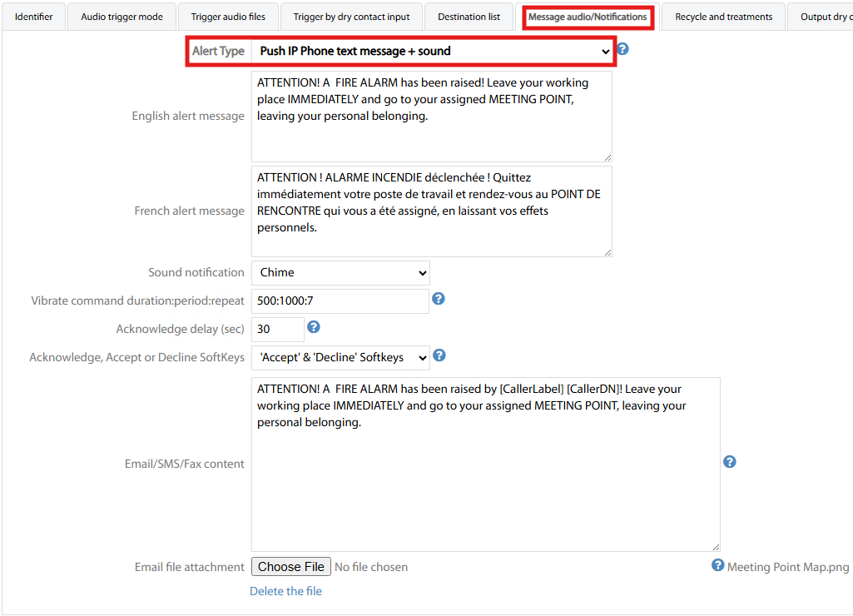Select Trigger by dry contact input tab

click(351, 17)
